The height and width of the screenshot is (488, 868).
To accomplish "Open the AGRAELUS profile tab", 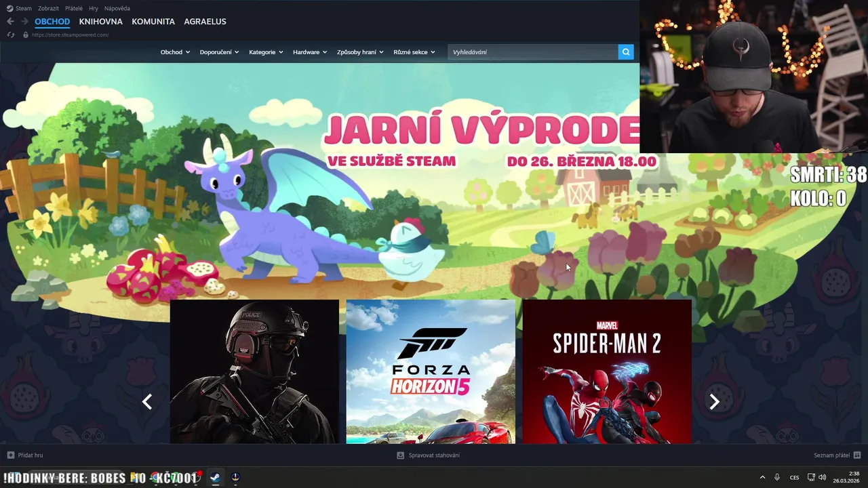I will [x=205, y=22].
